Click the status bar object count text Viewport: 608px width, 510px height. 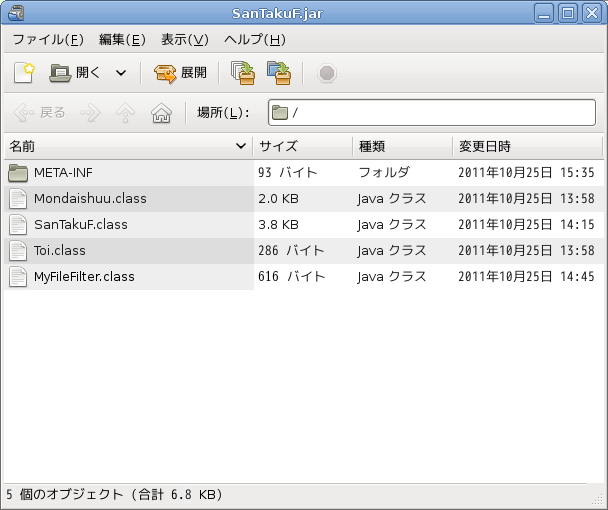click(x=114, y=494)
